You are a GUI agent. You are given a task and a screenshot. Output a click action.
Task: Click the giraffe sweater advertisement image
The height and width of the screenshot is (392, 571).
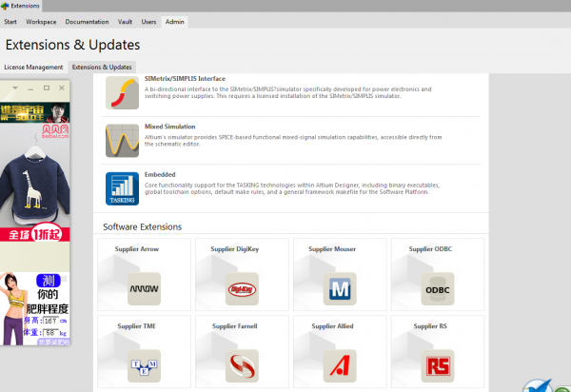click(x=34, y=175)
